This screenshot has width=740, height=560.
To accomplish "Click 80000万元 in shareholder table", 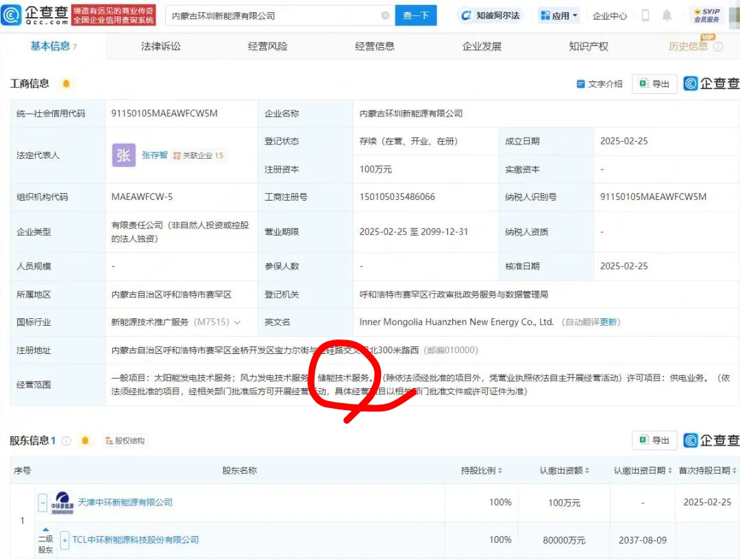I will coord(564,540).
